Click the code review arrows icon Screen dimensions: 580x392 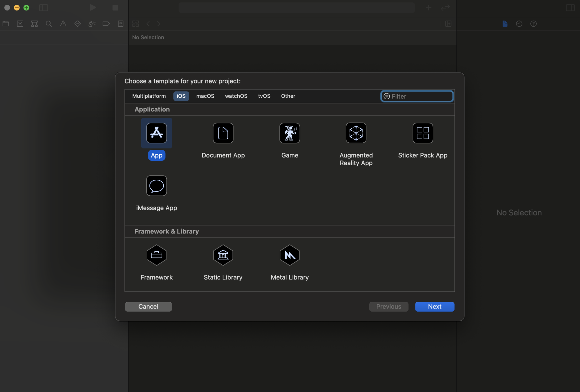coord(445,8)
